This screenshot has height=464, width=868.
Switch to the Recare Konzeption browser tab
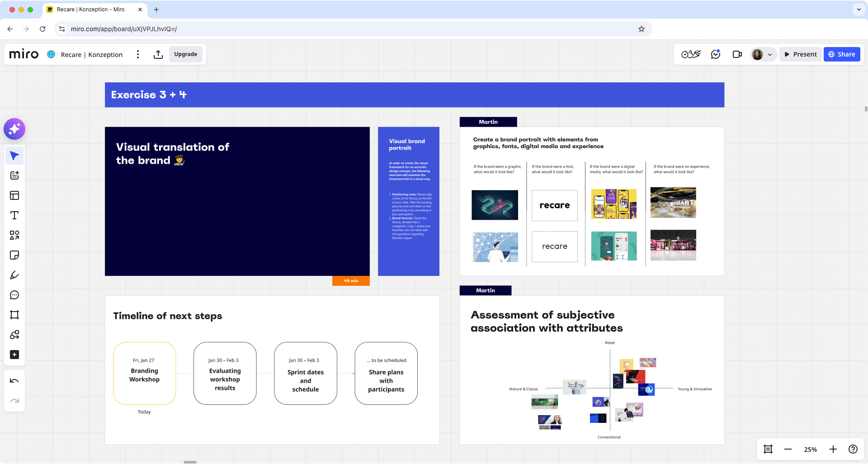click(x=90, y=9)
